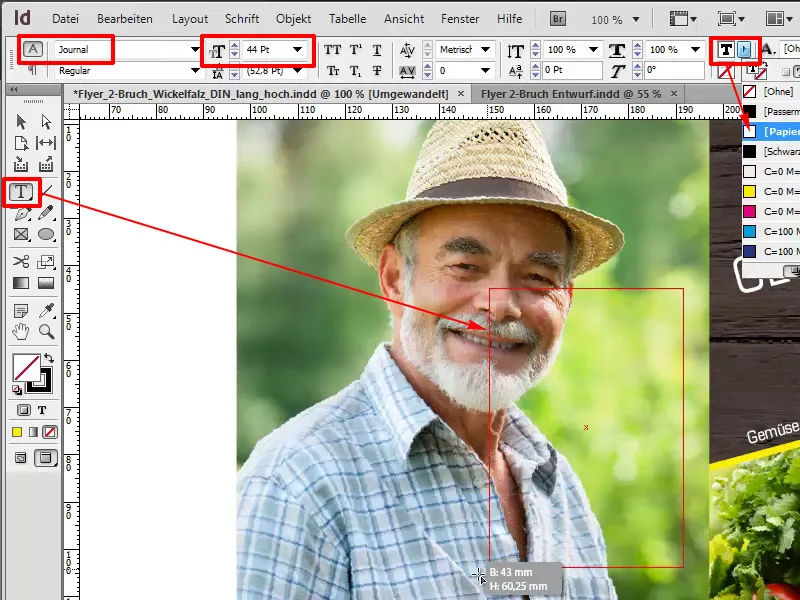Image resolution: width=800 pixels, height=600 pixels.
Task: Open the Layout menu
Action: tap(190, 19)
